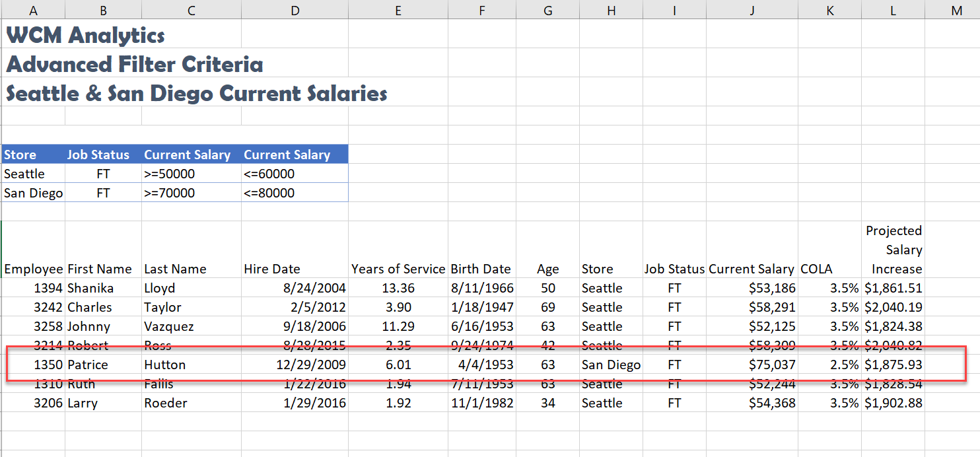Select last name Roeder

point(192,403)
